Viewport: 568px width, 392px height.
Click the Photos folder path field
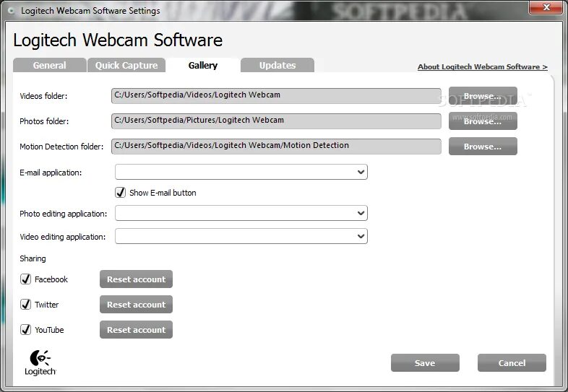point(276,121)
